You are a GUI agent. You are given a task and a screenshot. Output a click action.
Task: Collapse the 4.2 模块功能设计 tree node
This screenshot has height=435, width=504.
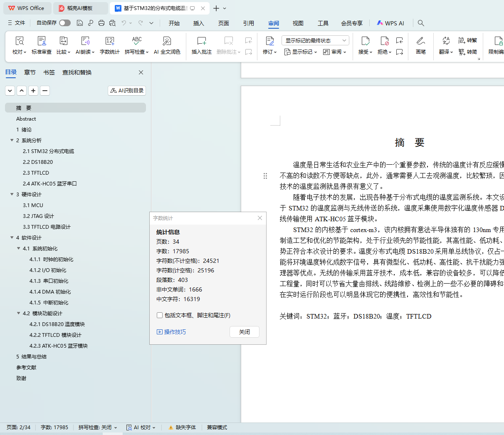[19, 313]
